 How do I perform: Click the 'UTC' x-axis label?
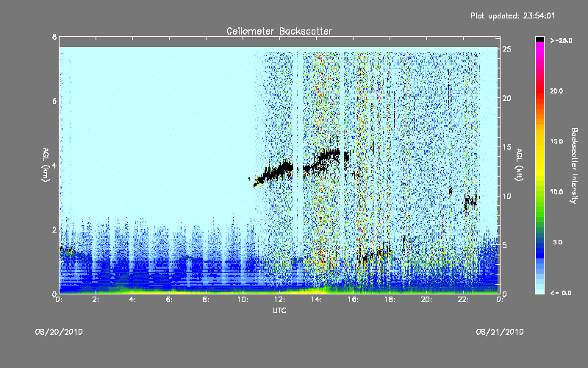pyautogui.click(x=279, y=310)
